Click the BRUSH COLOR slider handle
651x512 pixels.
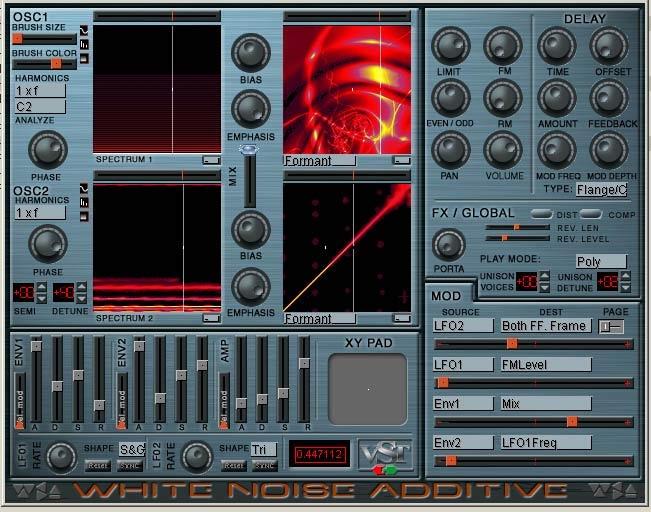click(x=56, y=64)
